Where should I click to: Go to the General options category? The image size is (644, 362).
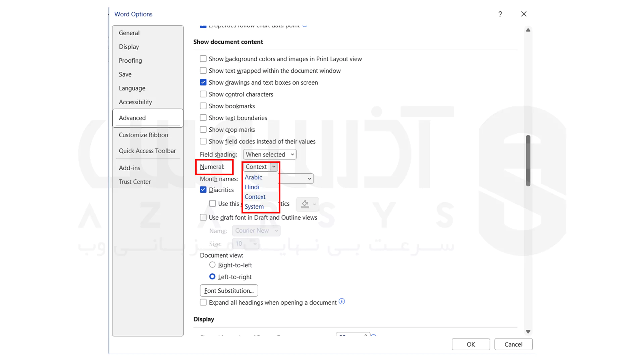148,33
